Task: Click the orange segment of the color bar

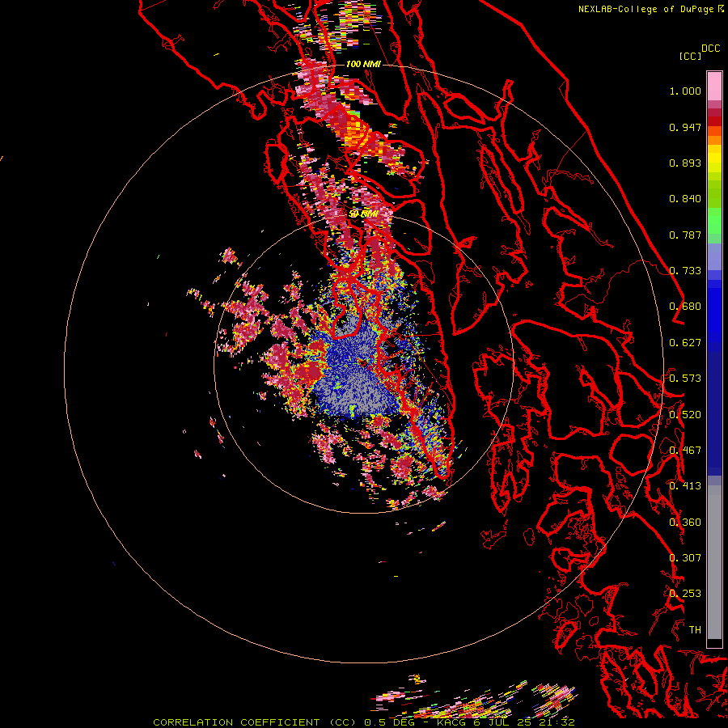Action: [x=714, y=136]
